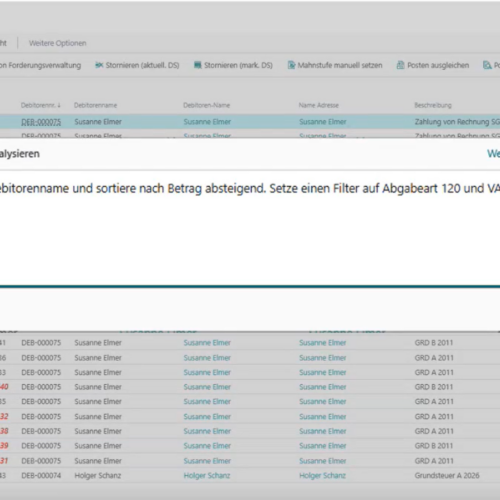
Task: Select the highlighted DEB-000075 number in the first row
Action: pos(41,122)
